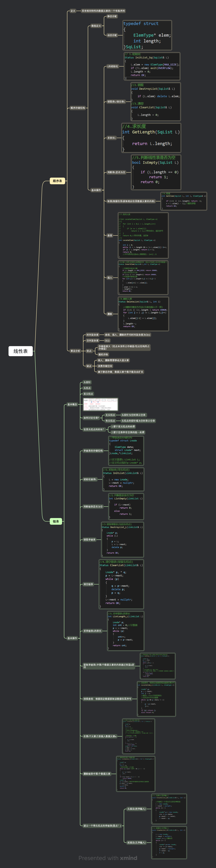This screenshot has width=216, height=868.
Task: Select 基本操作 under 顺序存储结构
Action: coord(96,190)
